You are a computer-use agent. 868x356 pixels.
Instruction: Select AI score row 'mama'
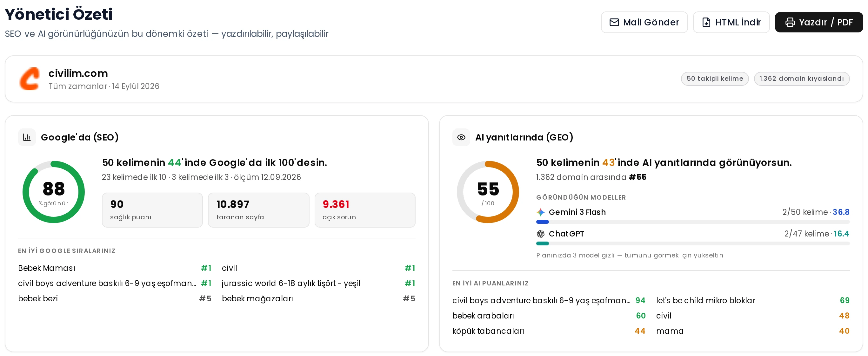[753, 331]
